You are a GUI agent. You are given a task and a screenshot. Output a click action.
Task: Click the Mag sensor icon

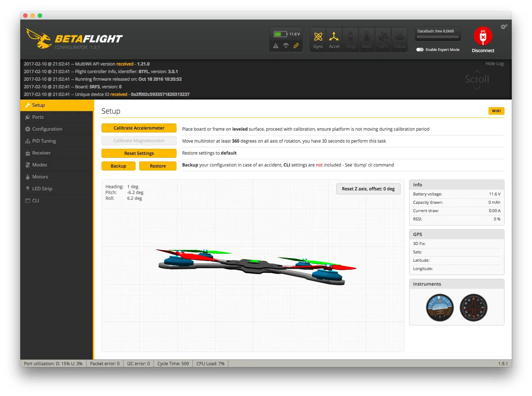350,40
